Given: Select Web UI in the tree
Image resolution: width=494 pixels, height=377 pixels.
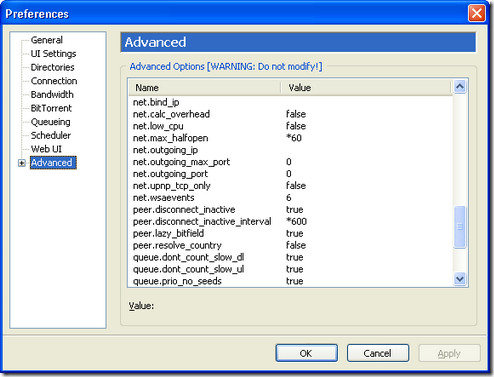Looking at the screenshot, I should [x=46, y=149].
